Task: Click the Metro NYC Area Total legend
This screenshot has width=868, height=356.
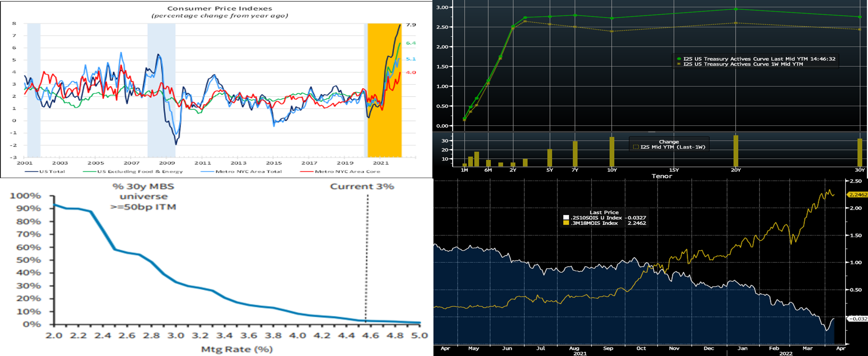Action: 248,172
